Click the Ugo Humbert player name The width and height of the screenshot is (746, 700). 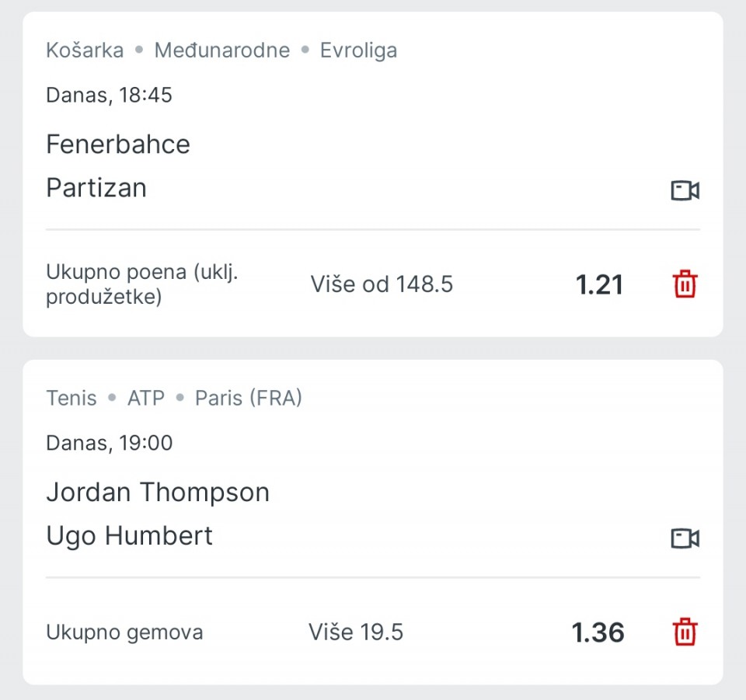point(129,536)
